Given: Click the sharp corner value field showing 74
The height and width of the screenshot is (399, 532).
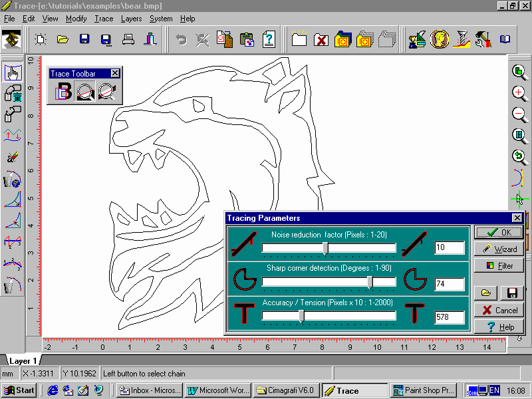Looking at the screenshot, I should tap(450, 284).
